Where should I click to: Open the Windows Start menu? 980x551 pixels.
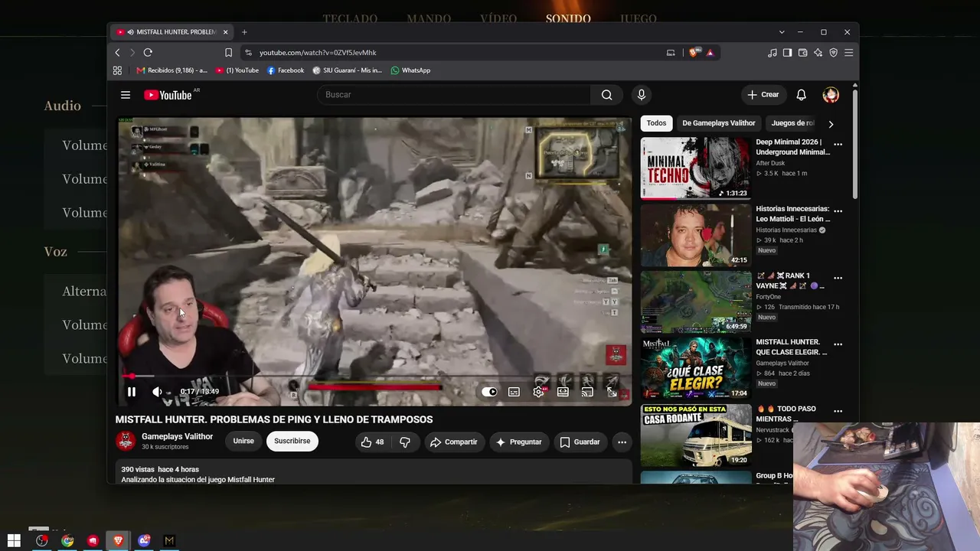tap(14, 541)
